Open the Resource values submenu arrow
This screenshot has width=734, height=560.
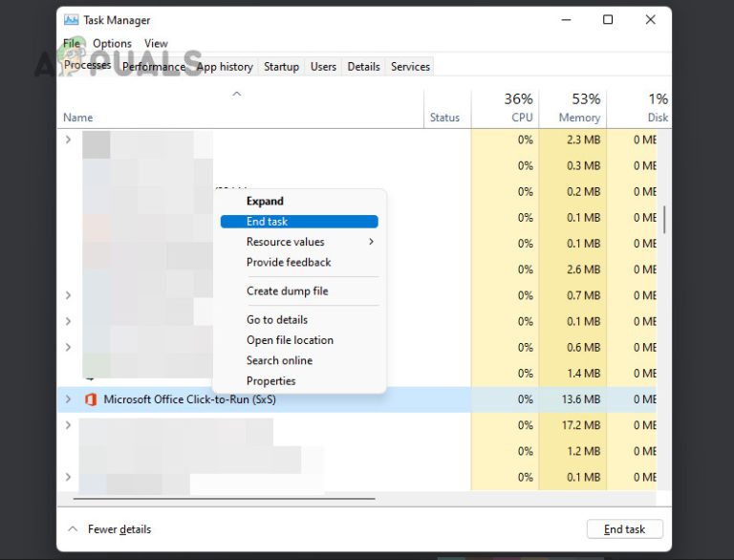point(371,242)
